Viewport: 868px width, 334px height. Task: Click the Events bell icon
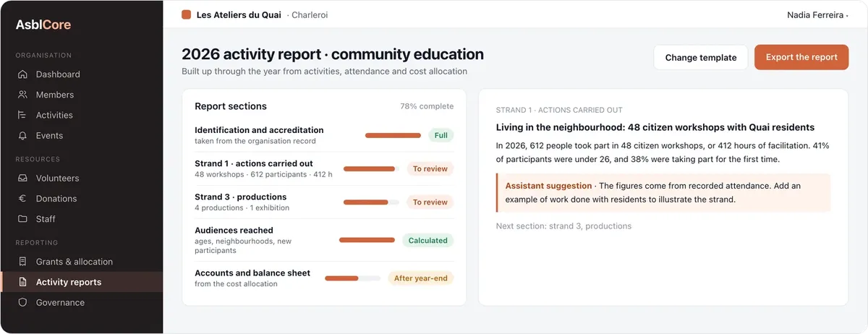[22, 135]
